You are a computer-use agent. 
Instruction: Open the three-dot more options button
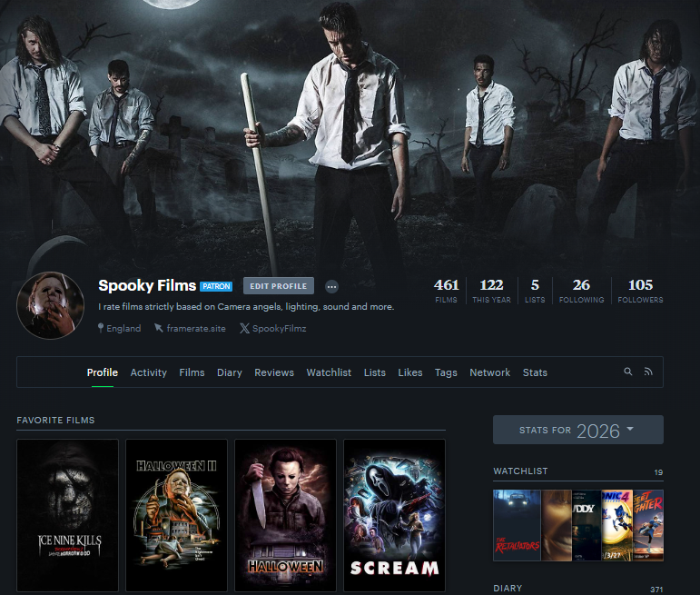point(331,286)
